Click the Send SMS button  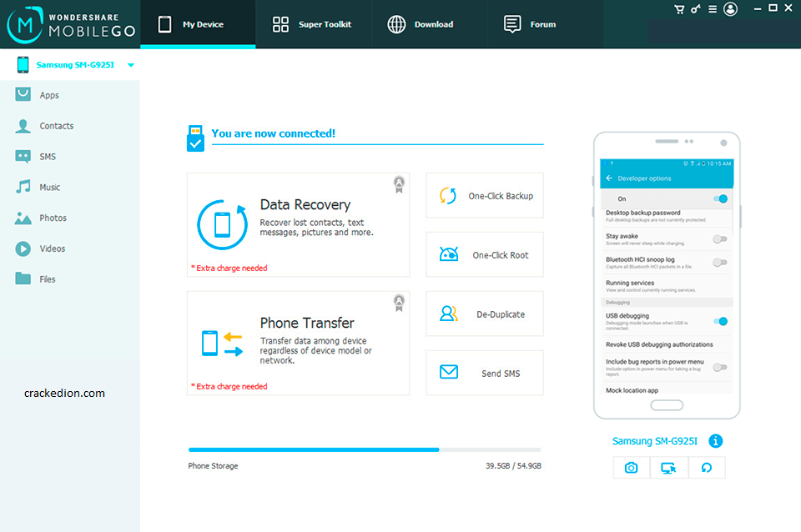(x=485, y=374)
